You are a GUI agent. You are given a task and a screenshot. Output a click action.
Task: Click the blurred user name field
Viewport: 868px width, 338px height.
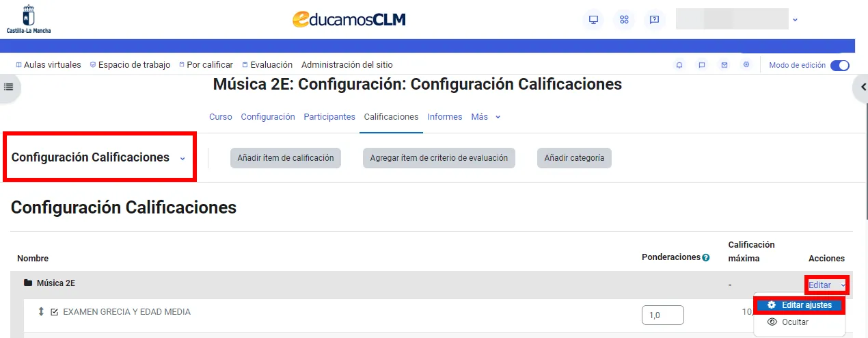click(x=732, y=19)
